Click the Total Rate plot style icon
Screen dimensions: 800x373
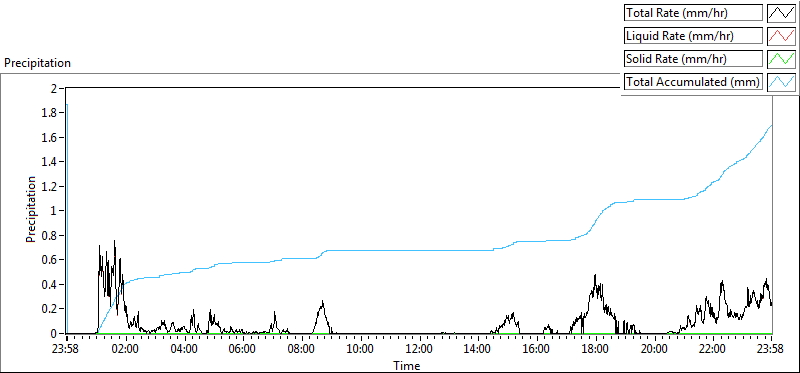click(782, 13)
